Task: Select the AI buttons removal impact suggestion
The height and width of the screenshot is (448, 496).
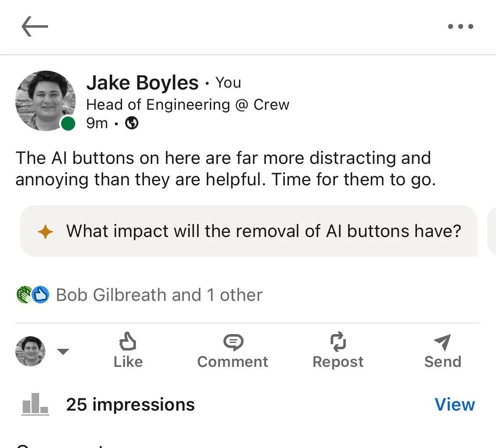Action: point(263,231)
